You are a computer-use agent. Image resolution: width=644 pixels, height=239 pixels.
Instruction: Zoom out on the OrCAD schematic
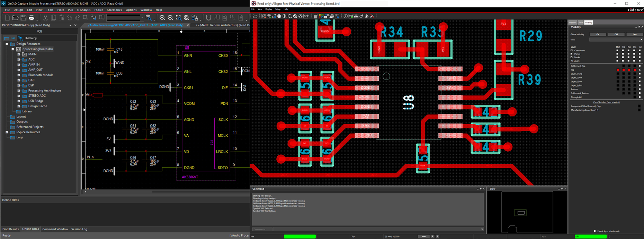pos(170,18)
